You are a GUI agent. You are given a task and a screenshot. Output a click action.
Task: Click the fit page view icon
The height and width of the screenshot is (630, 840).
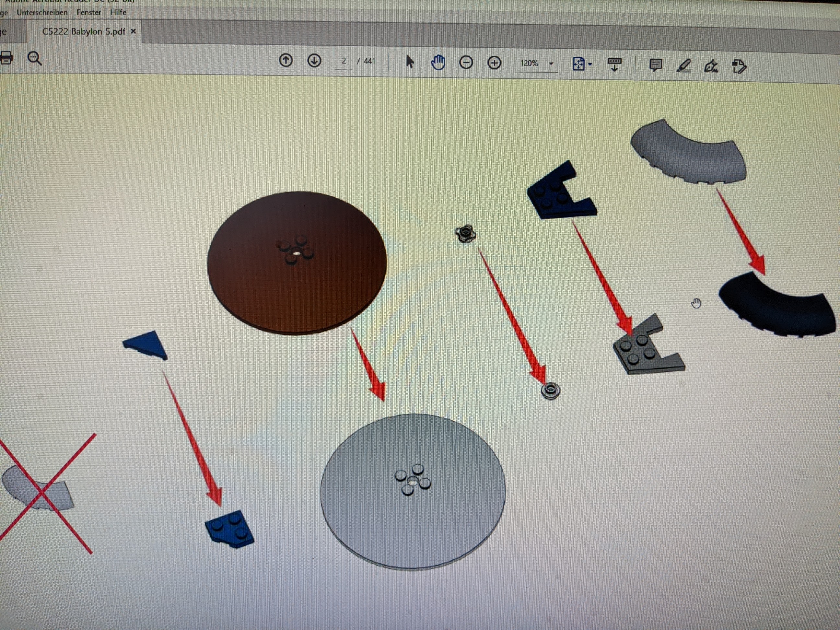578,64
